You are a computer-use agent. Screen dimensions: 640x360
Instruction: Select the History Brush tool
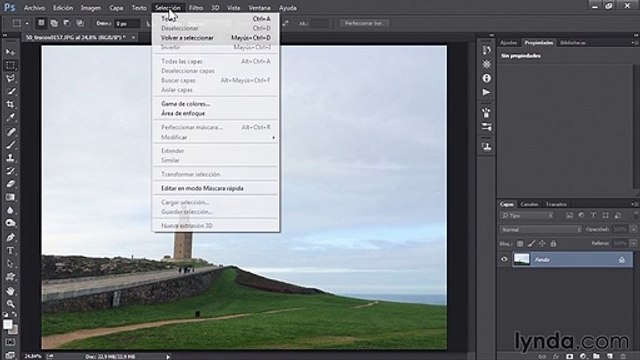[11, 171]
